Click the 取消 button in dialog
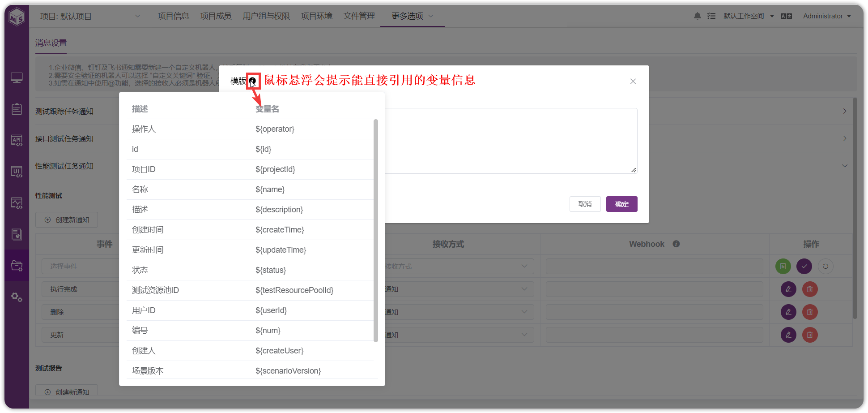Image resolution: width=868 pixels, height=413 pixels. point(585,204)
